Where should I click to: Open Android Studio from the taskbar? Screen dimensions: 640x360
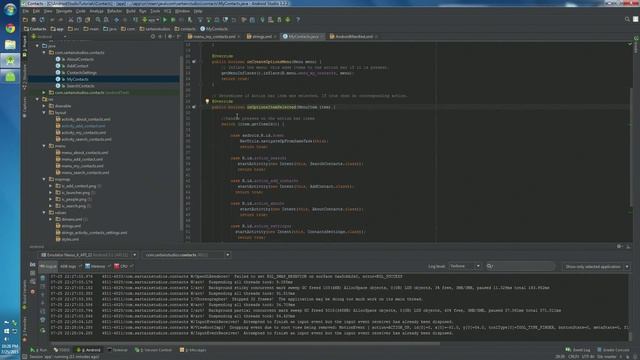pos(10,60)
